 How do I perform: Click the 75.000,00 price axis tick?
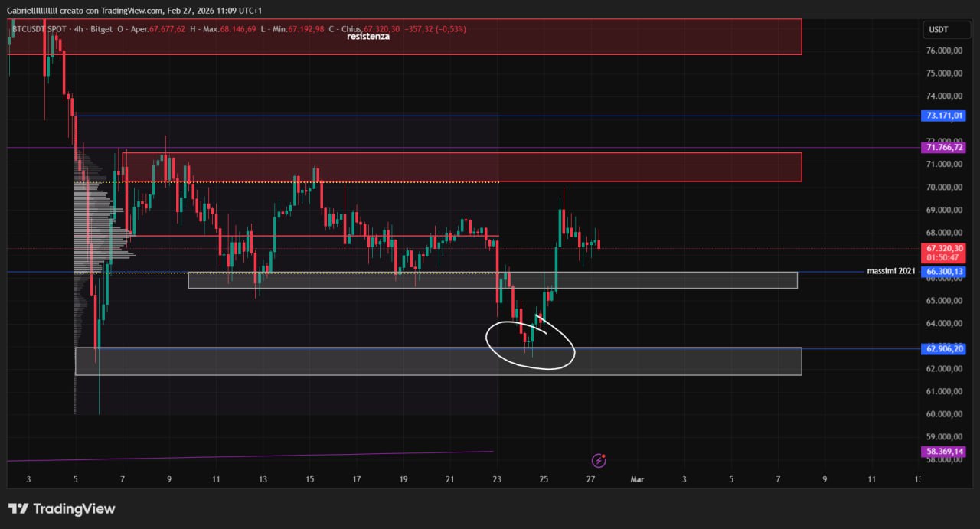coord(944,73)
